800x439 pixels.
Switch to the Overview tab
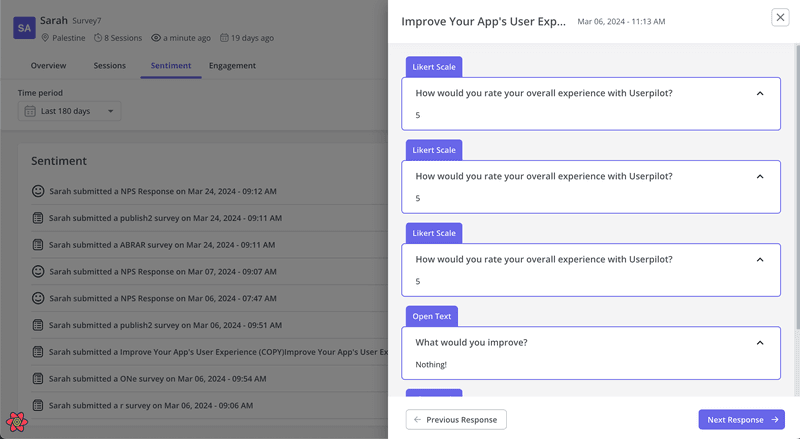coord(48,65)
